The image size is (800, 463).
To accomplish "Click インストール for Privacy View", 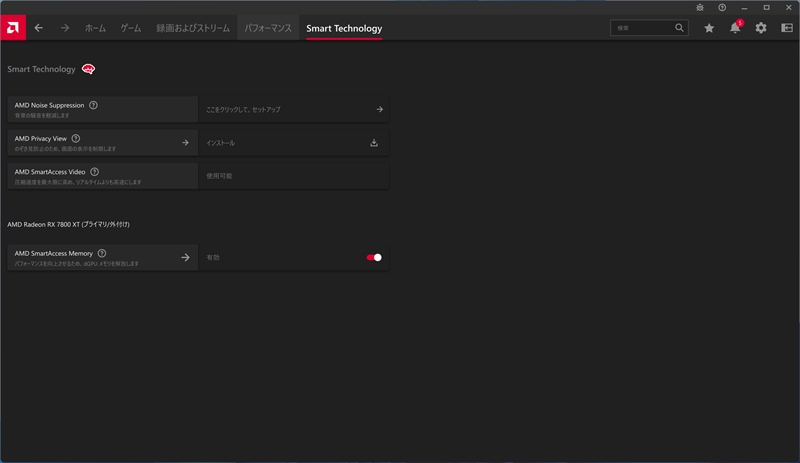I will coord(220,143).
